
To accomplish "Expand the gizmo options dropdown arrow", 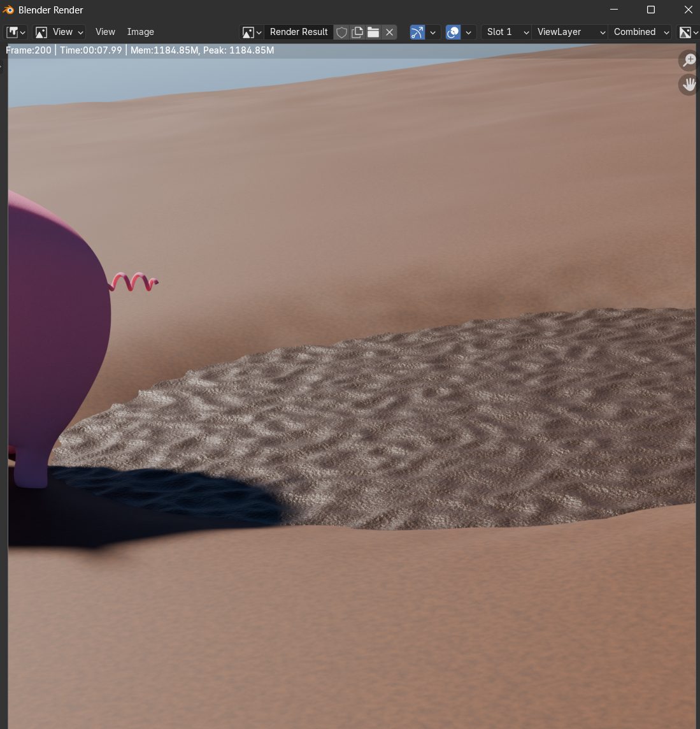I will coord(432,32).
